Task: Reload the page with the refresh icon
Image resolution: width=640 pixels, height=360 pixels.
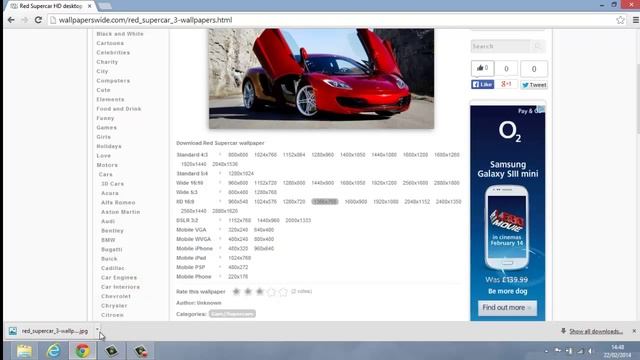Action: pyautogui.click(x=38, y=20)
